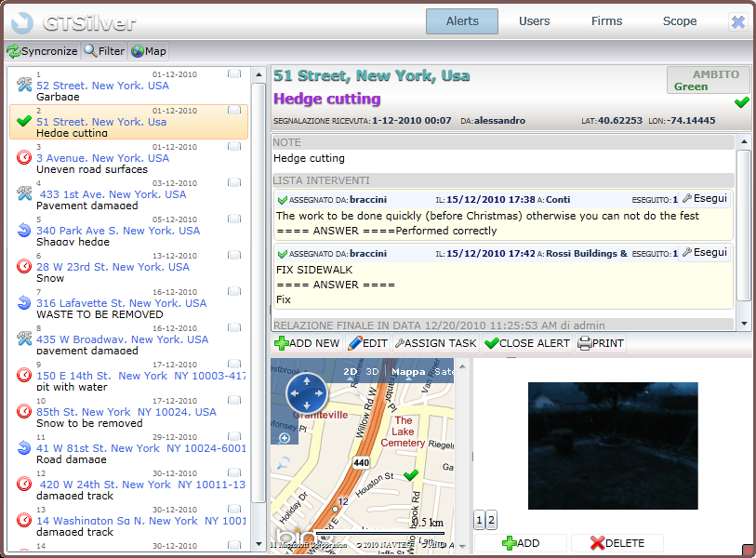Go to photo page 1
Image resolution: width=756 pixels, height=558 pixels.
coord(479,520)
